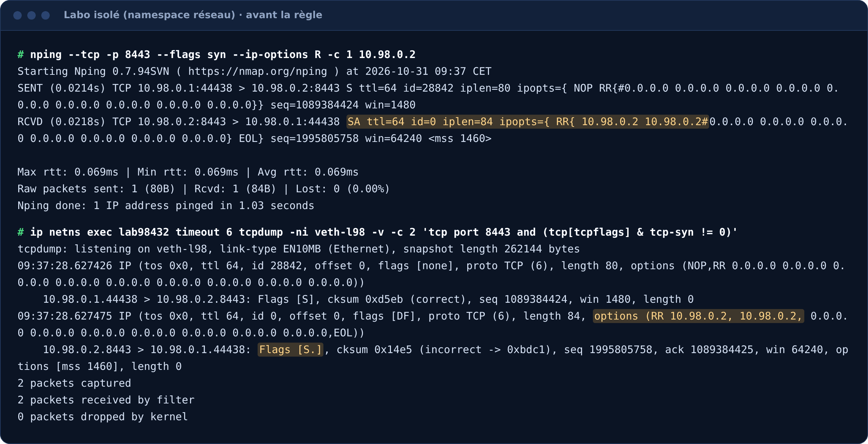The width and height of the screenshot is (868, 444).
Task: Click the '2 packets captured' line
Action: [74, 383]
